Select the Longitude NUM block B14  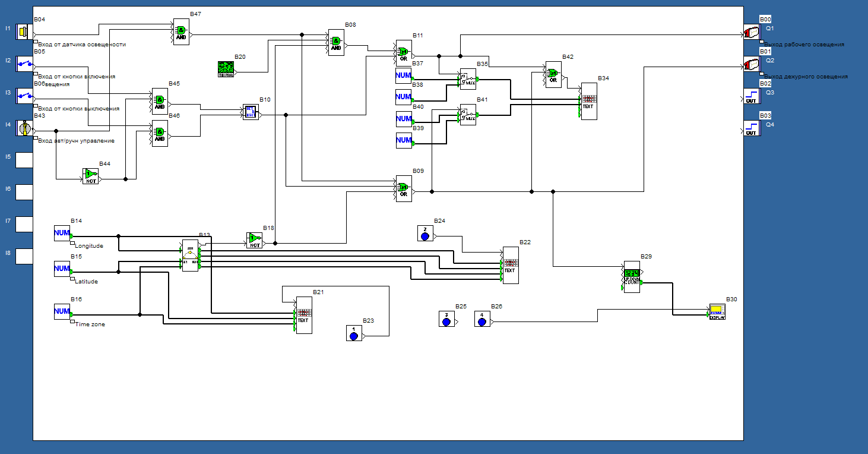coord(62,234)
